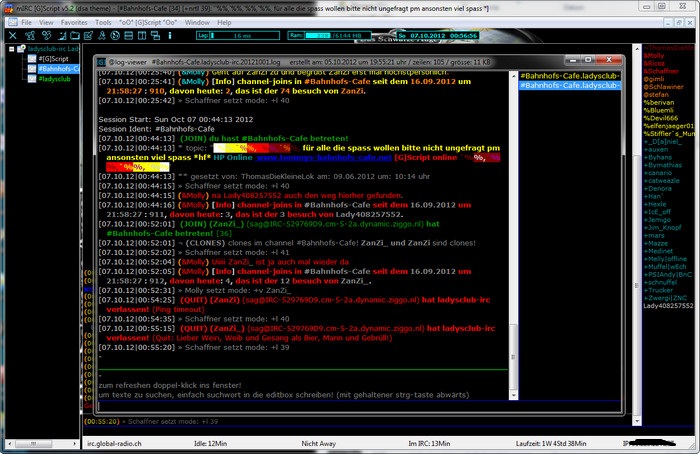Click the date and time display 07.10.2012
700x454 pixels.
pyautogui.click(x=438, y=36)
